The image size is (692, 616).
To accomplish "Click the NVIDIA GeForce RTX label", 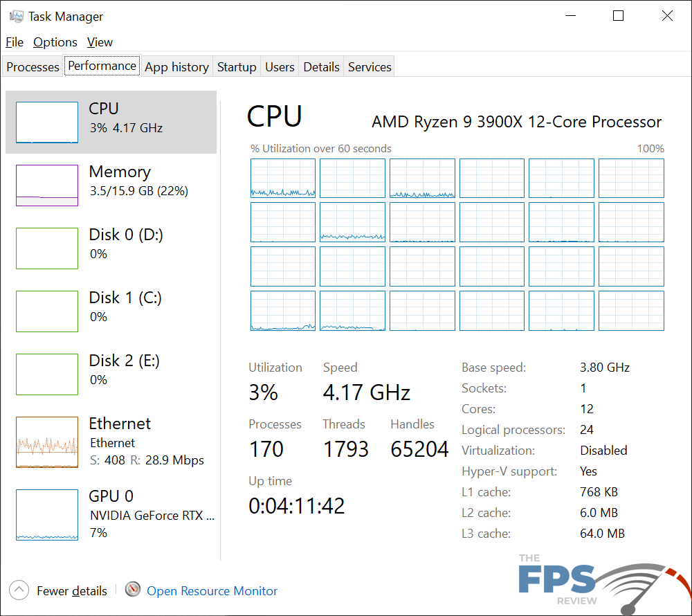I will coord(152,516).
